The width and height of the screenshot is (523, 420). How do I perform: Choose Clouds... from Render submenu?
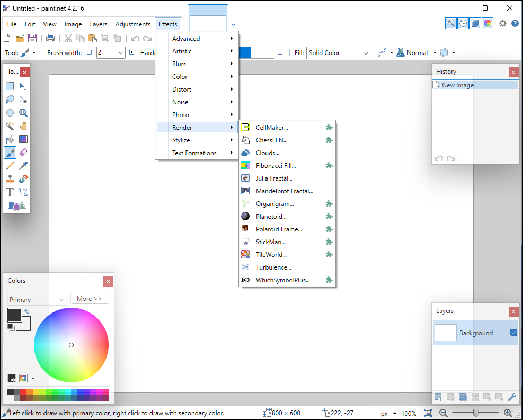click(268, 153)
